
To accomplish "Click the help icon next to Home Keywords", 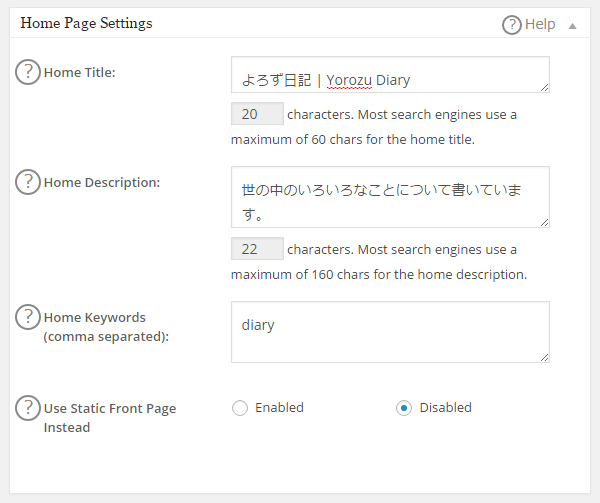I will (x=28, y=317).
